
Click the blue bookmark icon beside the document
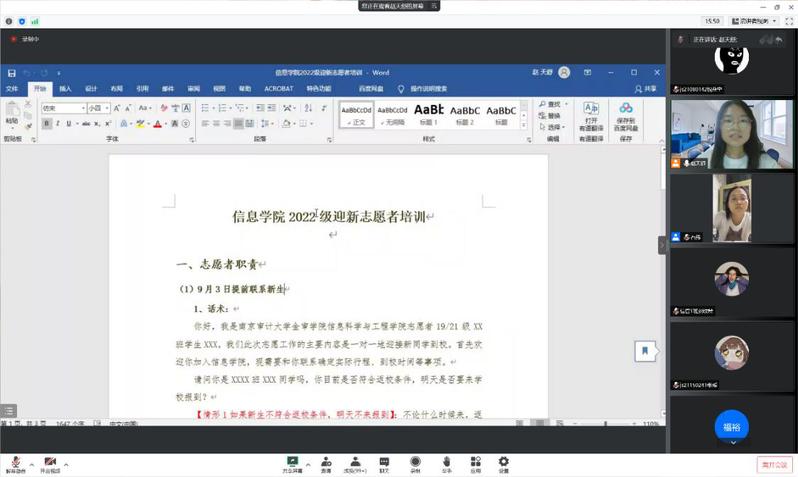(645, 351)
